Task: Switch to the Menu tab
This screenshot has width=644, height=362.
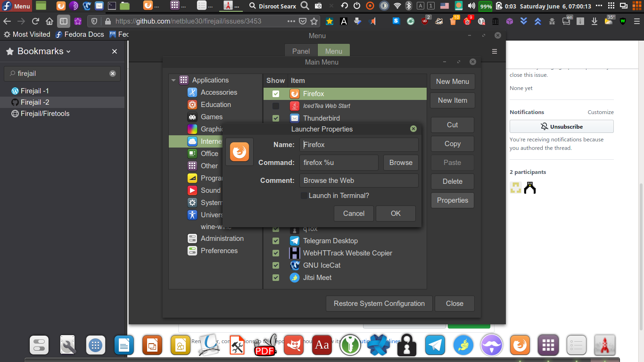Action: 334,51
